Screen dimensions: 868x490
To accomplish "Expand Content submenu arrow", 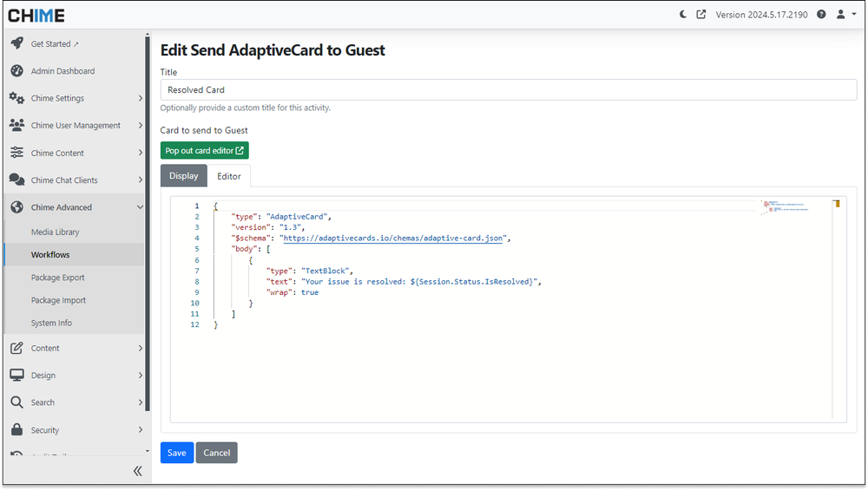I will [140, 348].
